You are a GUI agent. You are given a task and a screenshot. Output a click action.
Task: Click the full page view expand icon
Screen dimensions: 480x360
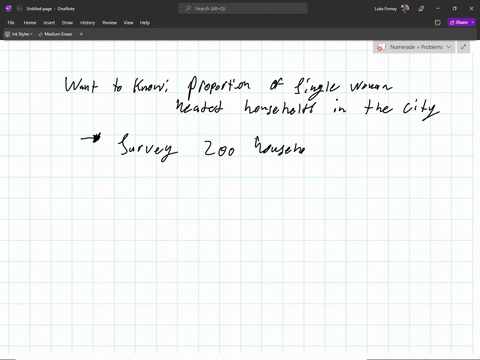click(463, 47)
